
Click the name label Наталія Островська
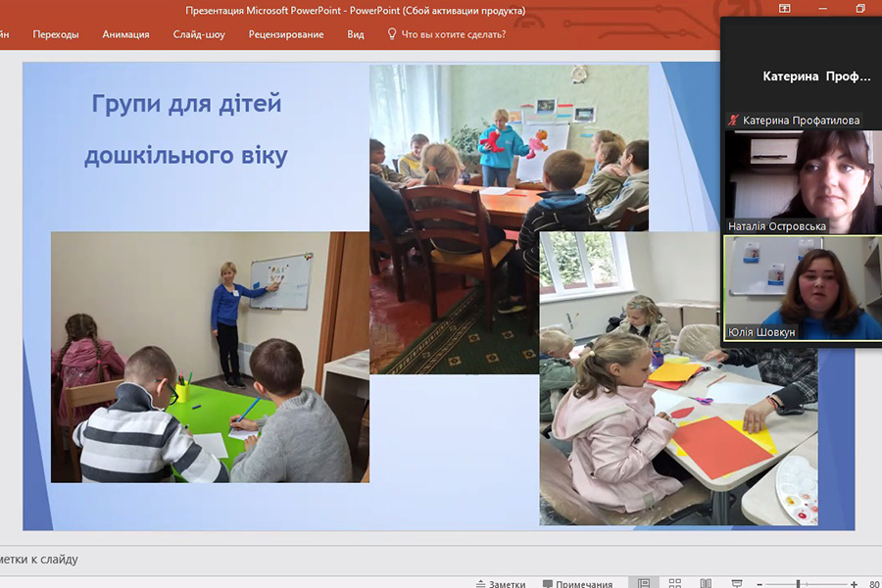point(777,226)
